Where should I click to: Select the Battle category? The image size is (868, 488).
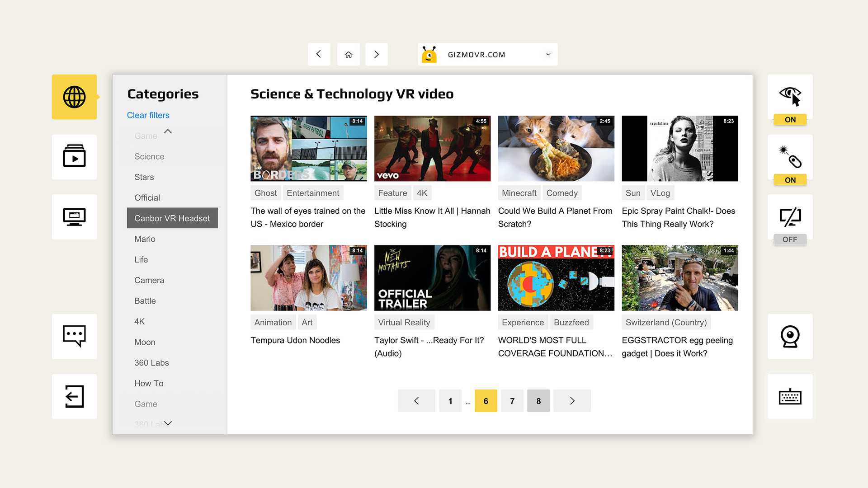tap(145, 301)
